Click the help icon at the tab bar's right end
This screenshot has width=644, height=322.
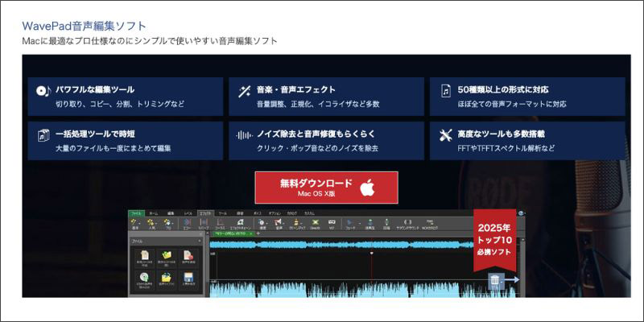pos(521,213)
